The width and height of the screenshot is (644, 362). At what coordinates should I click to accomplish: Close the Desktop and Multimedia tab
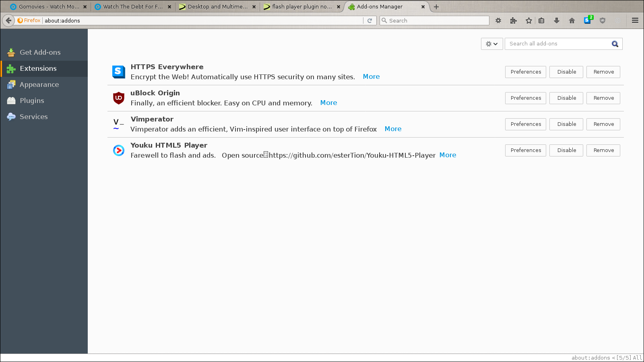pos(254,7)
